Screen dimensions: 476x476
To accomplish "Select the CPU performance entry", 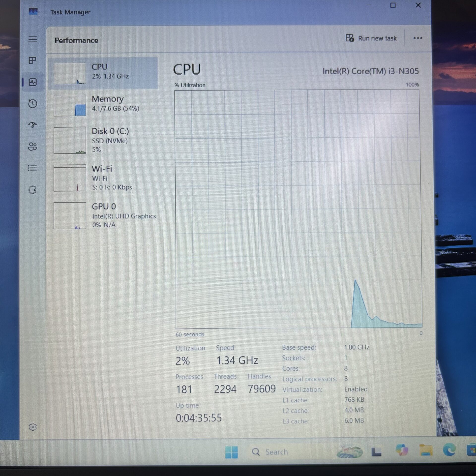I will (103, 73).
